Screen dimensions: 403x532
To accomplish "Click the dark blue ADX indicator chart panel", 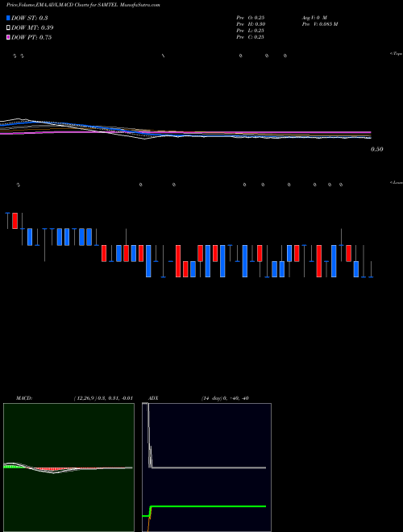I will pyautogui.click(x=206, y=468).
